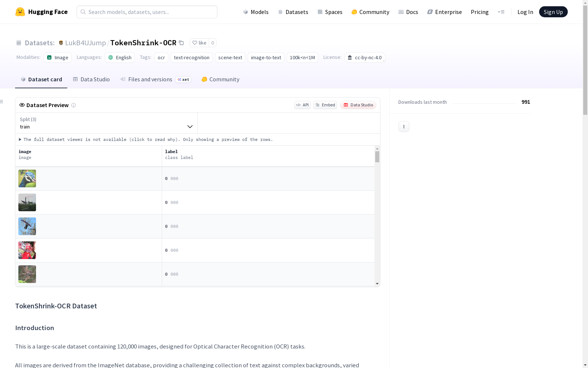
Task: Click the Dataset Preview info icon
Action: coord(73,105)
